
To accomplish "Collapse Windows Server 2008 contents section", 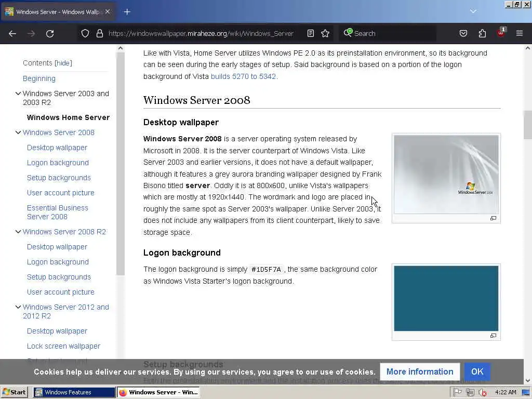I will [x=18, y=132].
